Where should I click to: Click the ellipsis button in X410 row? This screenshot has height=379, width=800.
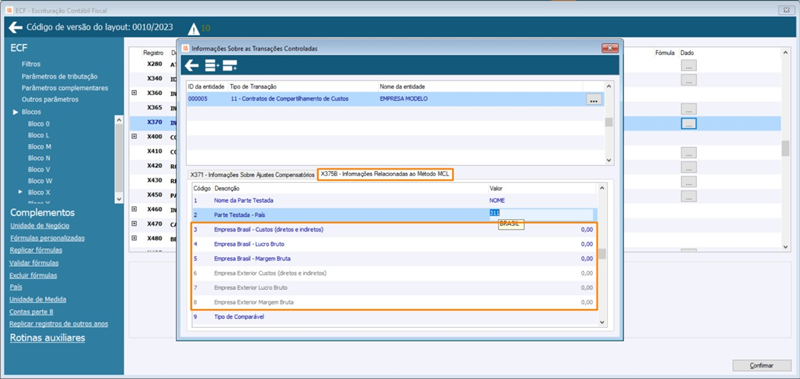pyautogui.click(x=689, y=152)
